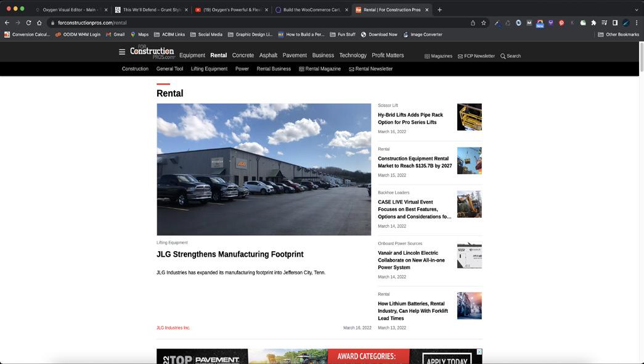Open the Equipment nav menu
This screenshot has width=644, height=364.
[192, 55]
